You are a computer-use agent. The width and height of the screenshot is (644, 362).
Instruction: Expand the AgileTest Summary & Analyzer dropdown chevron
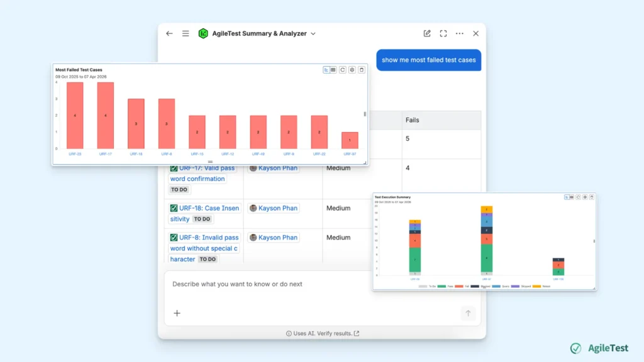pos(313,34)
